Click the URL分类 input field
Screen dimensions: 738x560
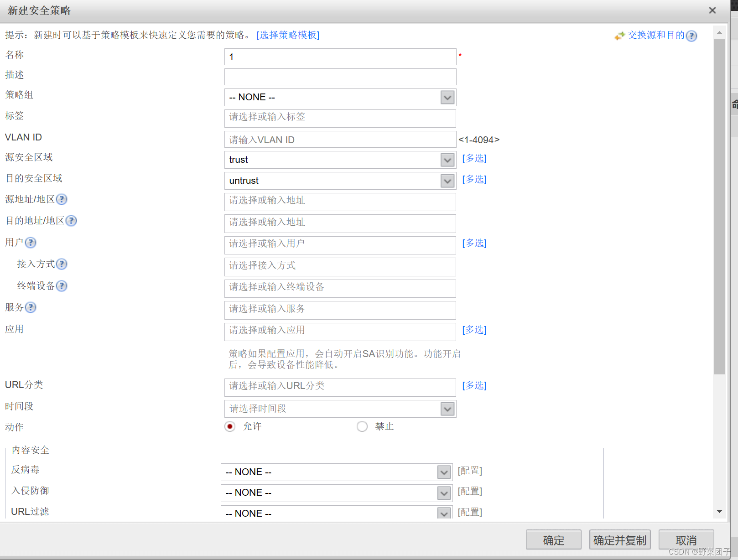point(340,388)
